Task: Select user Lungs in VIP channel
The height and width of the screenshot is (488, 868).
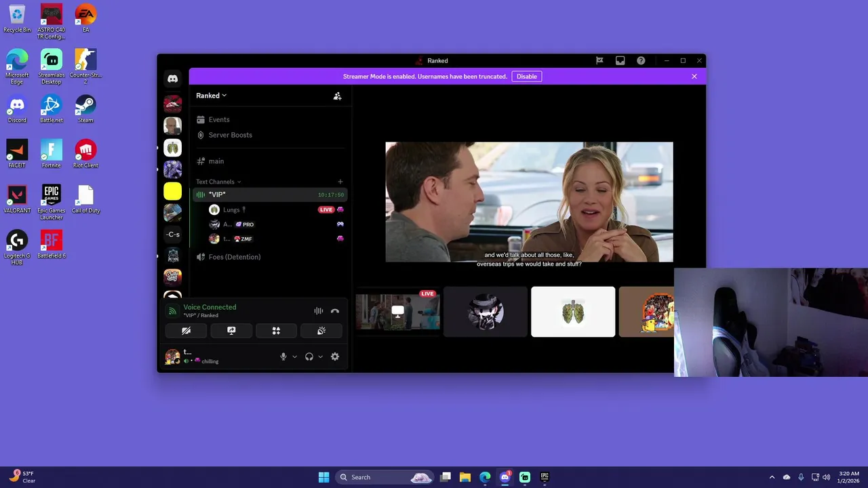Action: point(277,209)
